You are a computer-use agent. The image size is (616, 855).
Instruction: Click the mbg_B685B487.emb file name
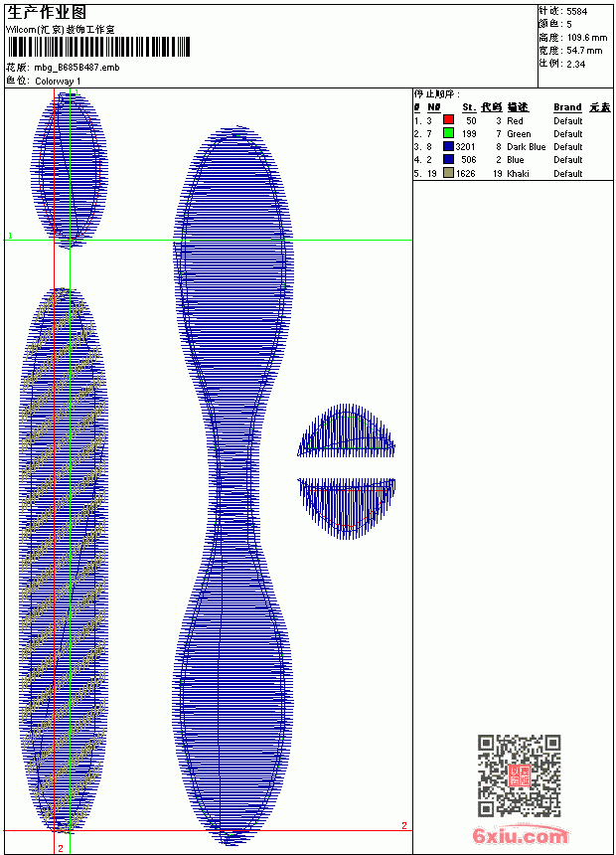pos(77,68)
